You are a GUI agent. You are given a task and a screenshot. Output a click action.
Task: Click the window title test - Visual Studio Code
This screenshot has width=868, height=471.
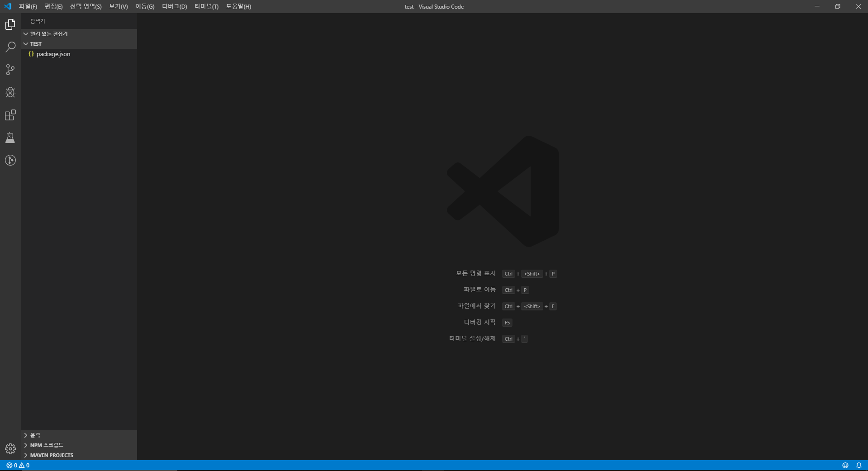click(434, 7)
